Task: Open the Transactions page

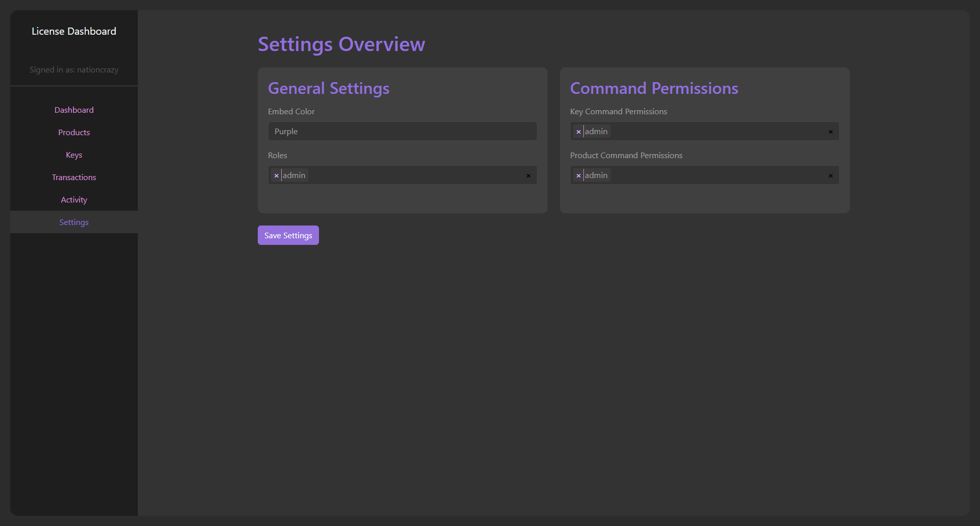Action: (x=74, y=178)
